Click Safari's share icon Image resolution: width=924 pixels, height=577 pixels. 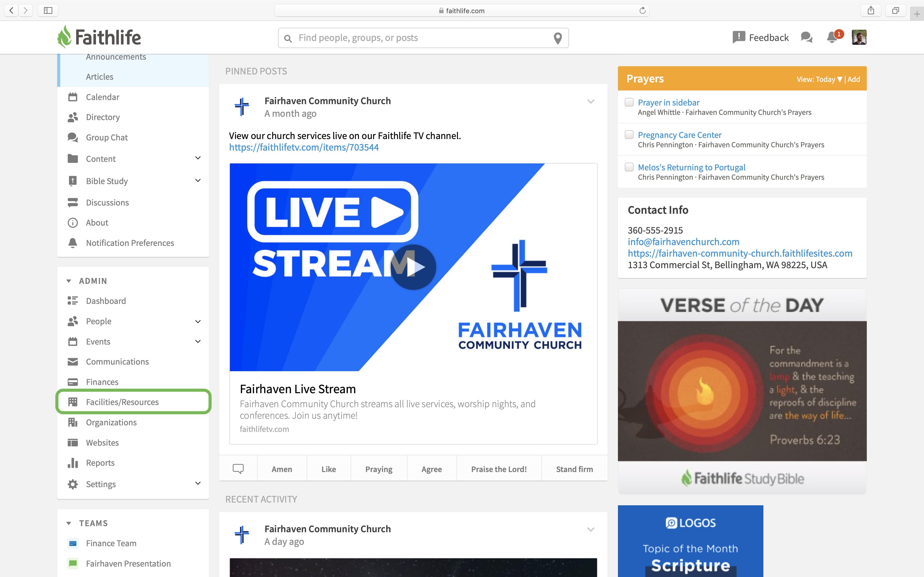click(x=871, y=10)
